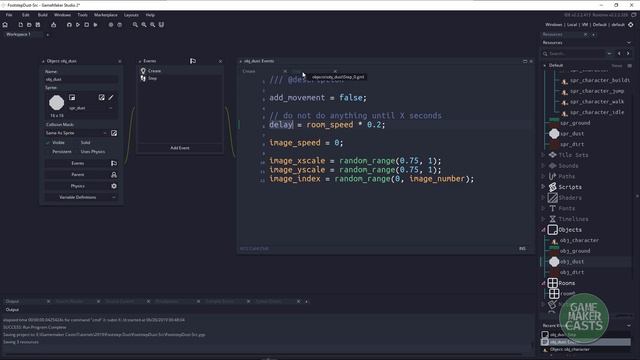Click the Help docs toolbar icon
The image size is (640, 360).
120,25
